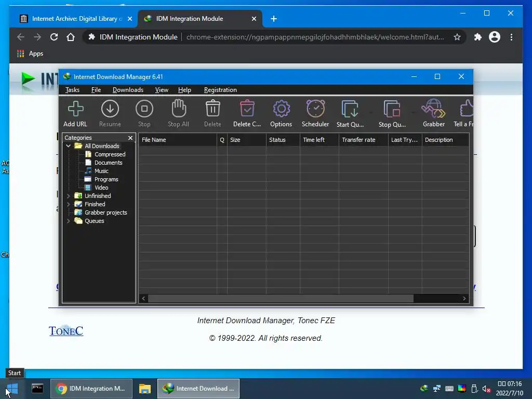The image size is (532, 399).
Task: Open Stop Queue dropdown arrow
Action: (413, 112)
